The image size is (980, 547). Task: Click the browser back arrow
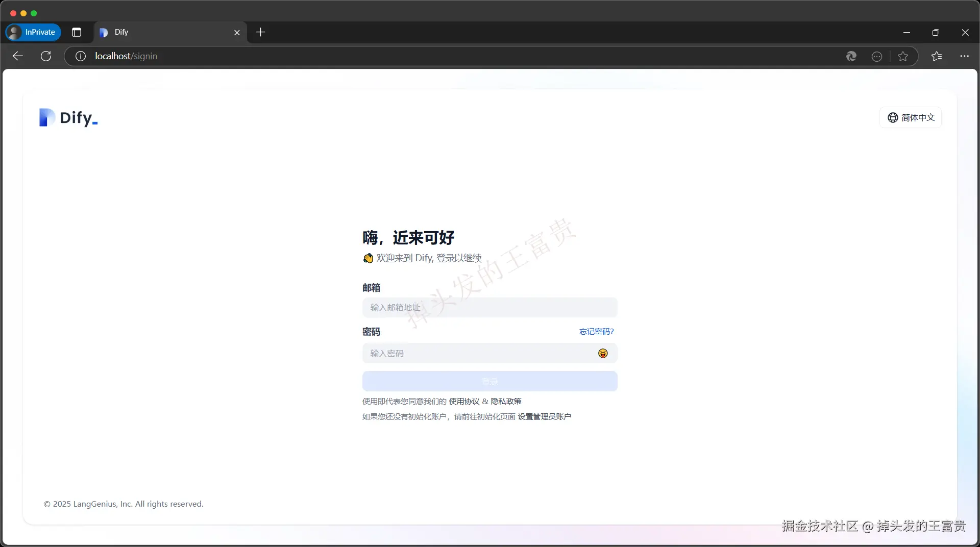17,56
